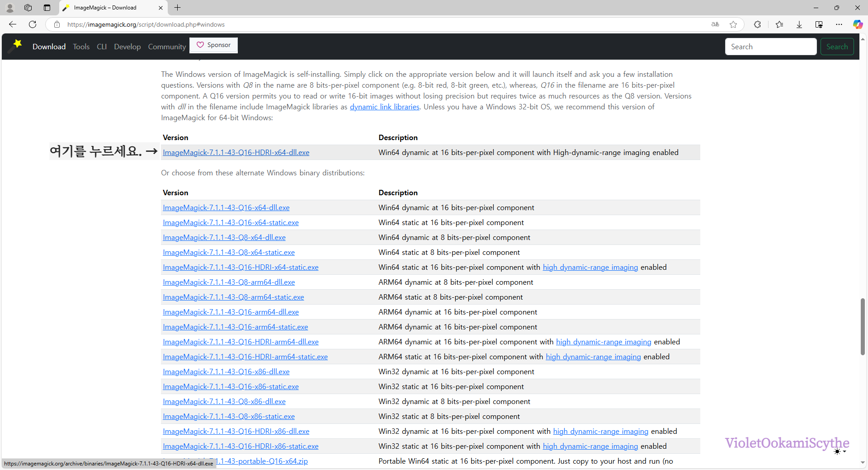Download ImageMagick-7.1.1-43-Q16-HDRI-arm64-static.exe
Image resolution: width=868 pixels, height=470 pixels.
(245, 357)
